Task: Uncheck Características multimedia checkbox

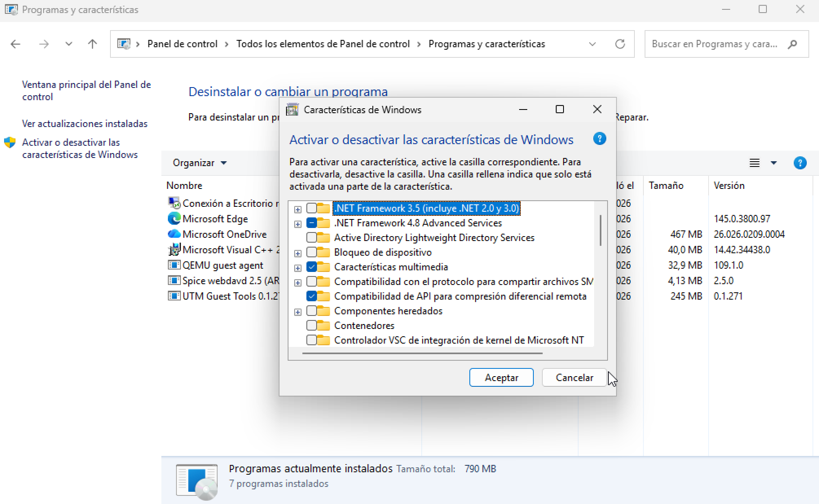Action: point(312,267)
